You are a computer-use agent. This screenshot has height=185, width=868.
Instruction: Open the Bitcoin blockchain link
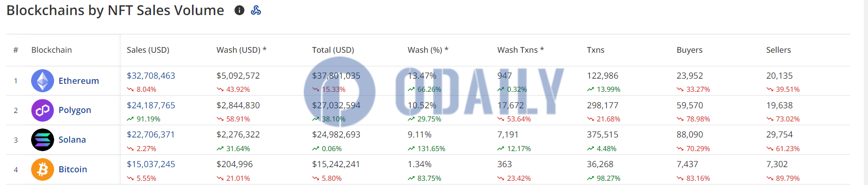[x=72, y=169]
